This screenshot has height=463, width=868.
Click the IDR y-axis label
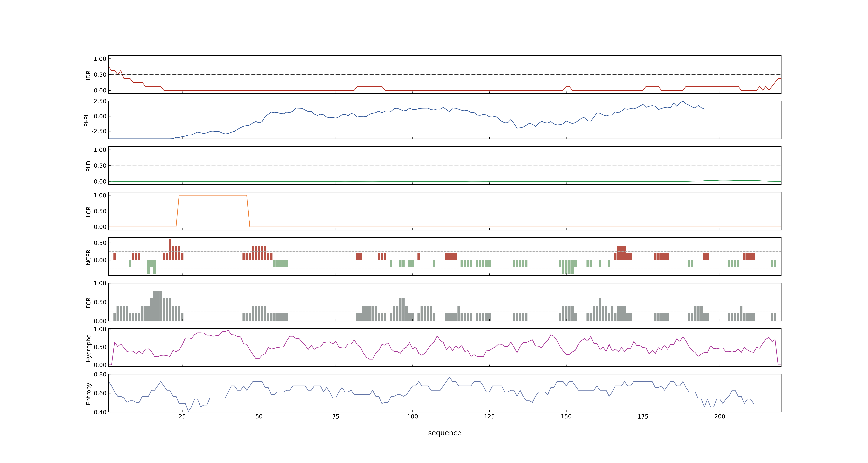point(88,75)
